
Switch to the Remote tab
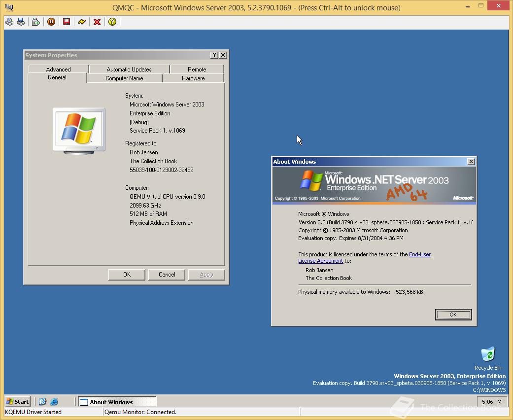pos(197,69)
